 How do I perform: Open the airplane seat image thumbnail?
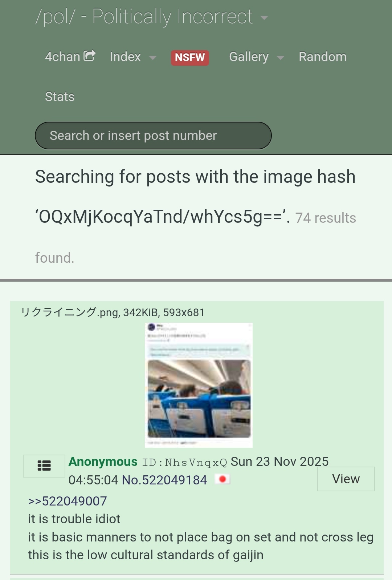click(199, 385)
